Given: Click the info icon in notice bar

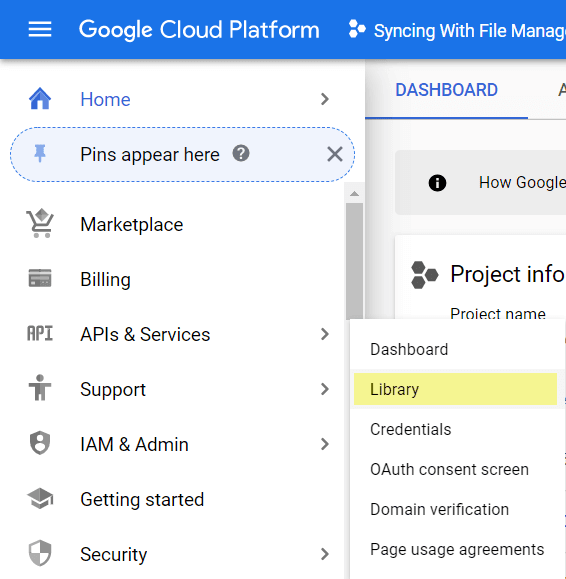Looking at the screenshot, I should pos(437,183).
